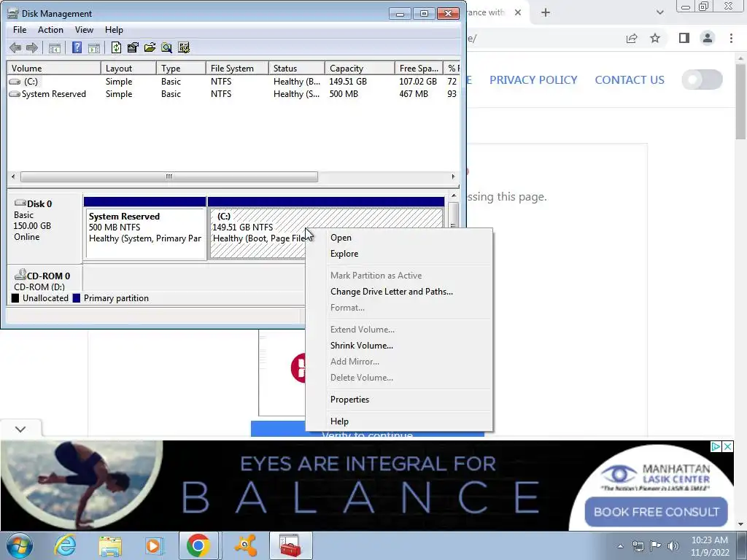This screenshot has width=747, height=560.
Task: Open Chrome three-dot menu
Action: pyautogui.click(x=731, y=38)
